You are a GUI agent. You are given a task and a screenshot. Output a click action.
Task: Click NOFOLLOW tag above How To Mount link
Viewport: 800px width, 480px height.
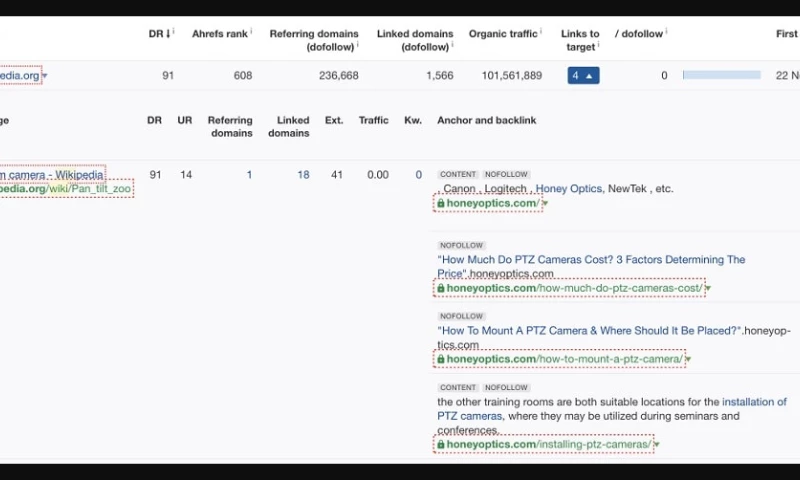[x=461, y=316]
